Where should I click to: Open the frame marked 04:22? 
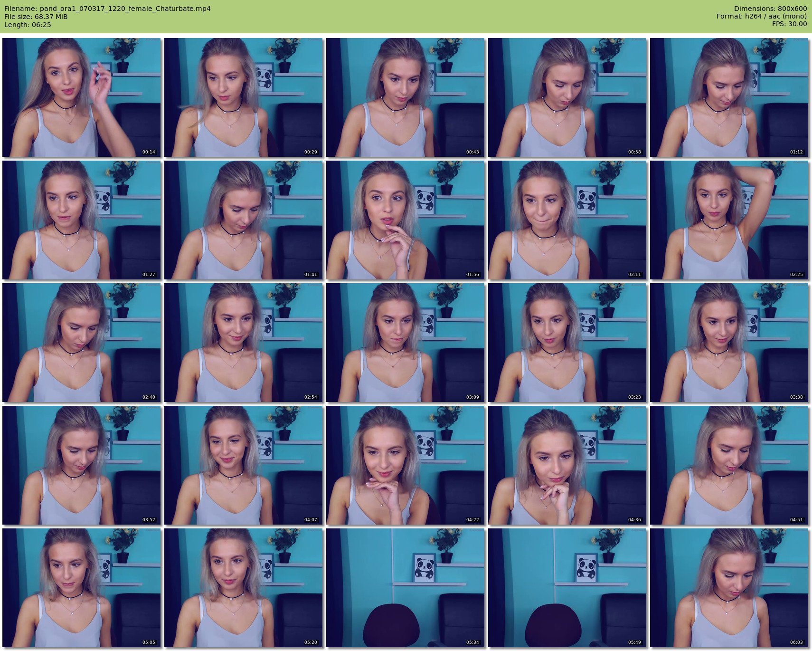click(406, 465)
